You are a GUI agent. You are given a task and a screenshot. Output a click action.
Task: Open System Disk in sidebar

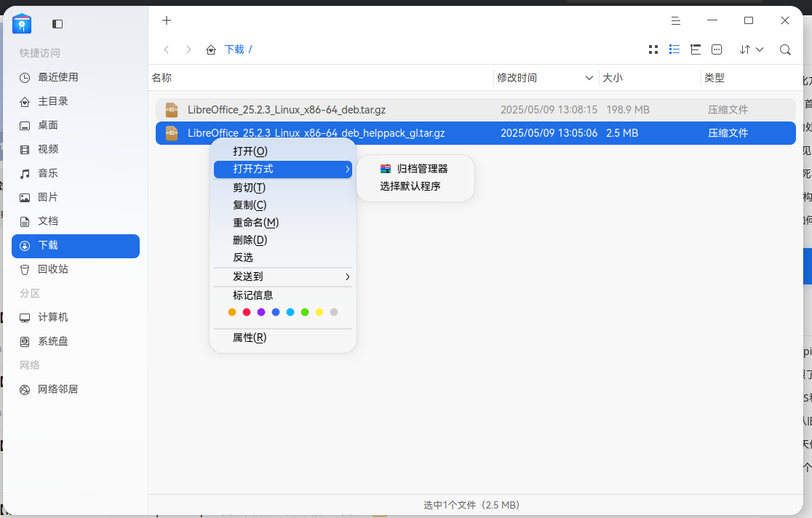tap(76, 341)
